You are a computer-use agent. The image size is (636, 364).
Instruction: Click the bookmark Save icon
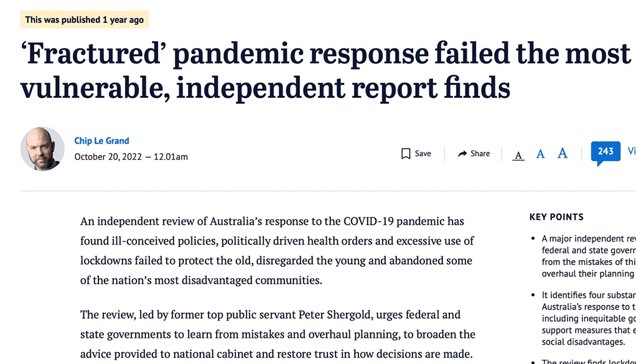tap(406, 154)
